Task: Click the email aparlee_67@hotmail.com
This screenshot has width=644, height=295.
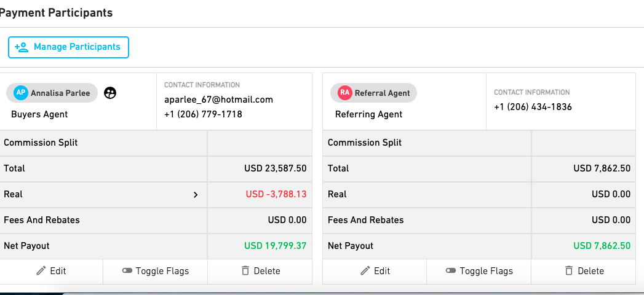Action: (218, 100)
